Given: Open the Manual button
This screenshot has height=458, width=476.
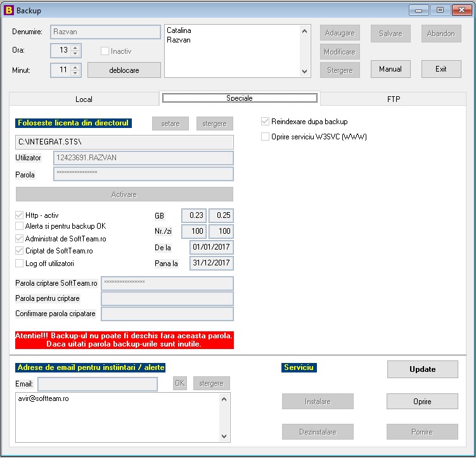Looking at the screenshot, I should click(x=390, y=69).
